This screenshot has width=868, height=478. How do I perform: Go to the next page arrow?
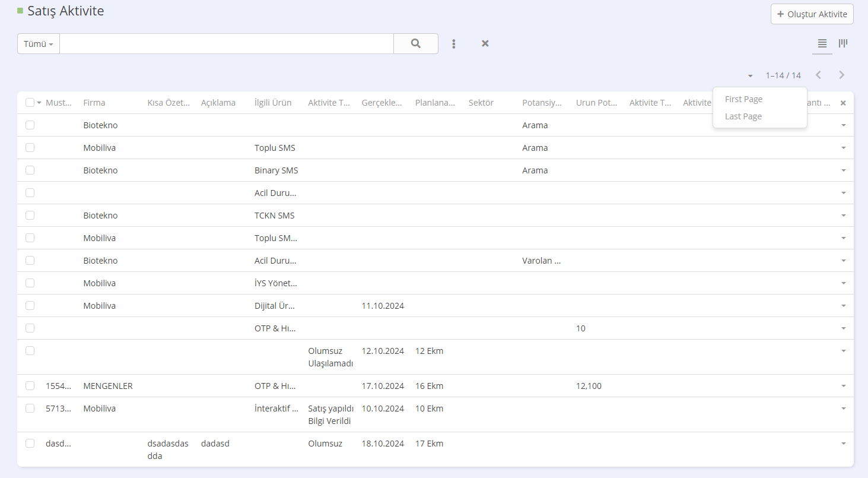coord(841,75)
